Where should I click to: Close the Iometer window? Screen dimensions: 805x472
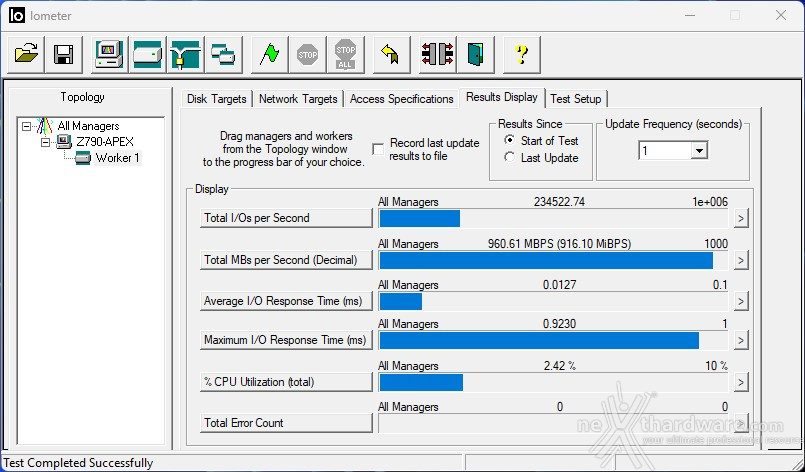[x=781, y=16]
